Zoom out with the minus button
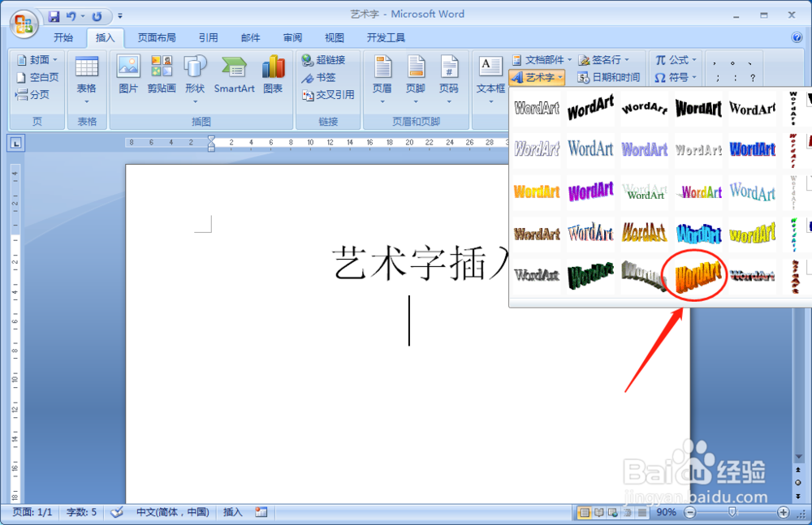Image resolution: width=812 pixels, height=525 pixels. coord(689,513)
